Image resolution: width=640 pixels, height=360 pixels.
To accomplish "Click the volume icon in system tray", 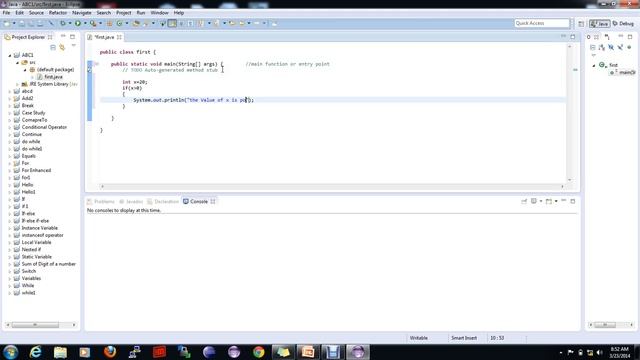I will coord(599,352).
